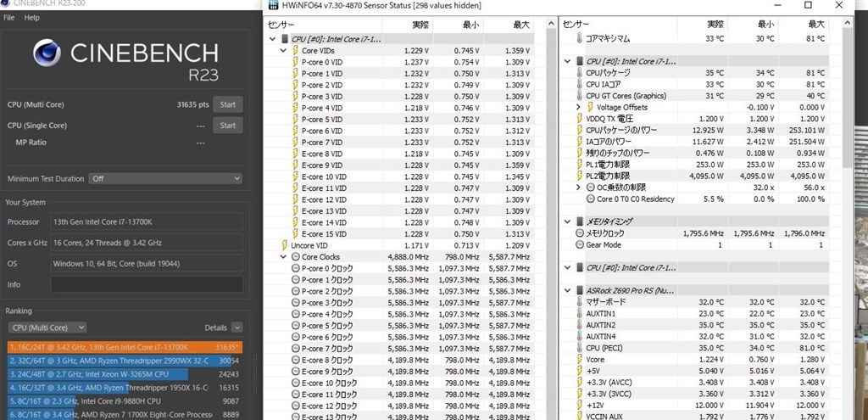The height and width of the screenshot is (420, 868).
Task: Open the Minimum Test Duration dropdown
Action: (165, 179)
